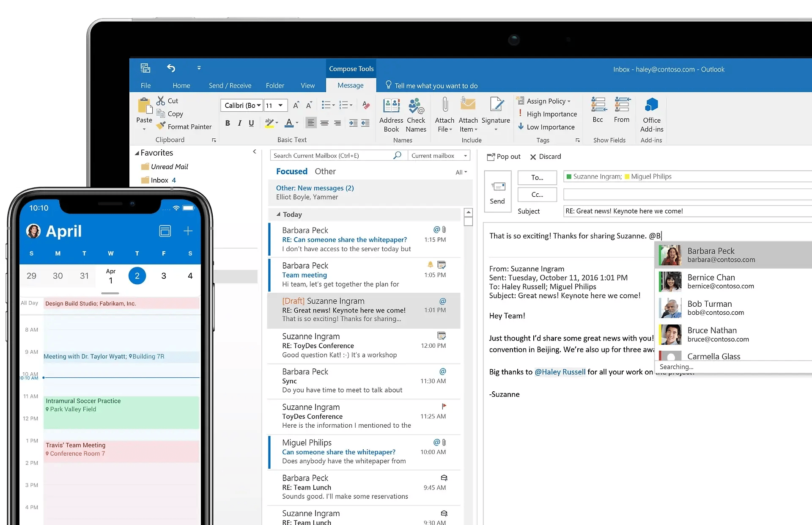Toggle Underline formatting
812x525 pixels.
pyautogui.click(x=251, y=123)
